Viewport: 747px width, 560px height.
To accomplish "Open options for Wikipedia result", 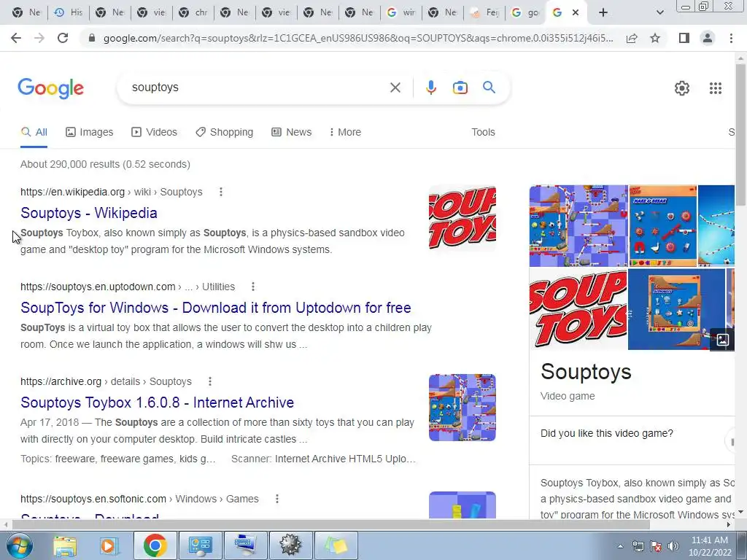I will coord(220,192).
